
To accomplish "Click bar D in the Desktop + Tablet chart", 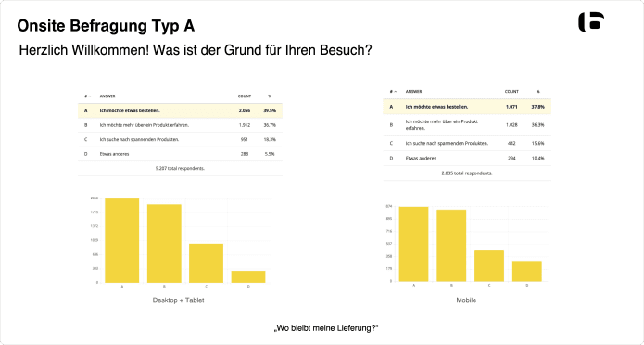I will [248, 276].
